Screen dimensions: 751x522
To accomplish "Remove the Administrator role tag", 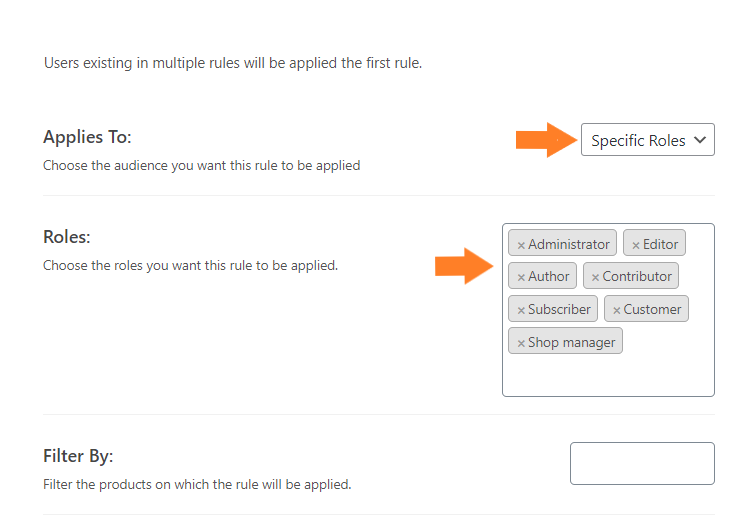I will click(521, 245).
